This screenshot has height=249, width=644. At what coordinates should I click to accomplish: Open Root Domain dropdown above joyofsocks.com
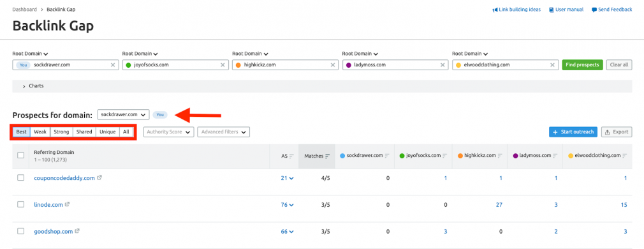coord(140,54)
